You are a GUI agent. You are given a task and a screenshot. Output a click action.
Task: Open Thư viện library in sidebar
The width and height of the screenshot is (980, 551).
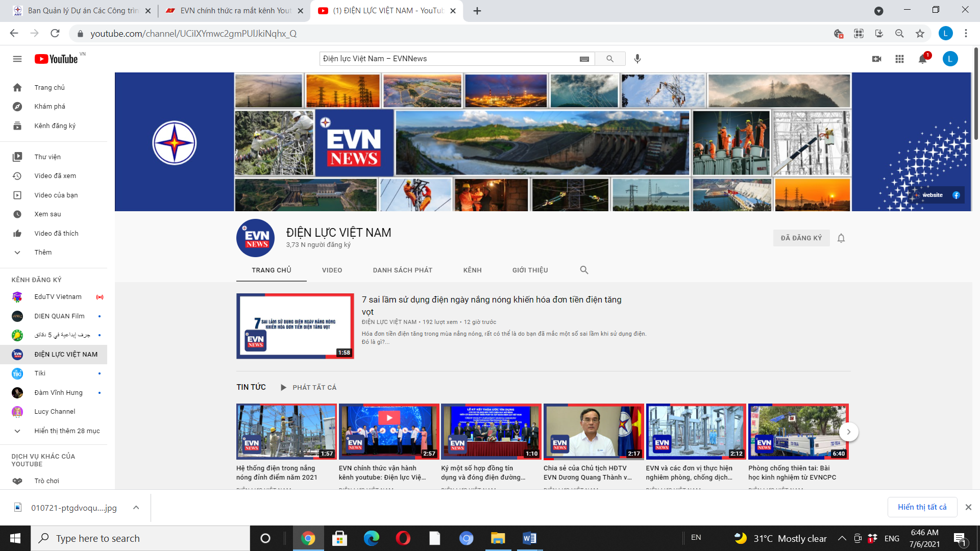(54, 157)
